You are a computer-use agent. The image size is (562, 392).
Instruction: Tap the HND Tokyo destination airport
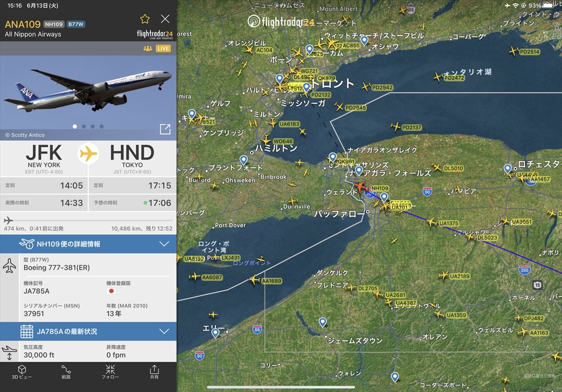coord(132,158)
